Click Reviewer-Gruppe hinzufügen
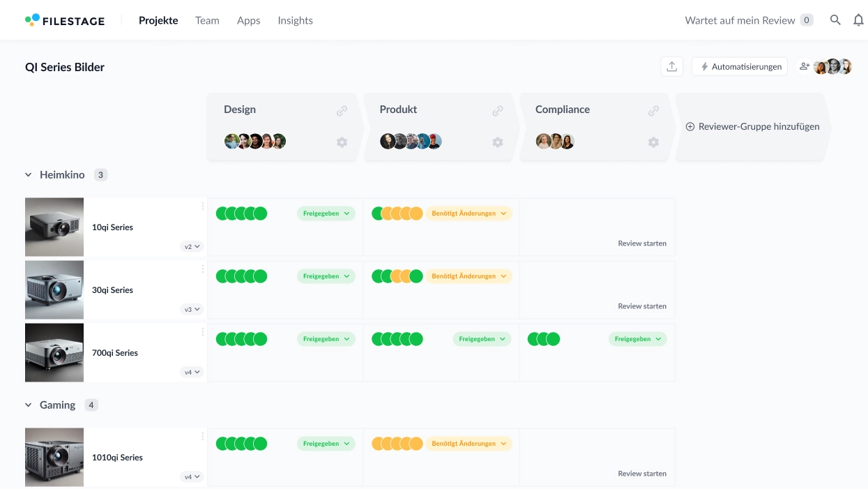This screenshot has height=489, width=868. [752, 126]
